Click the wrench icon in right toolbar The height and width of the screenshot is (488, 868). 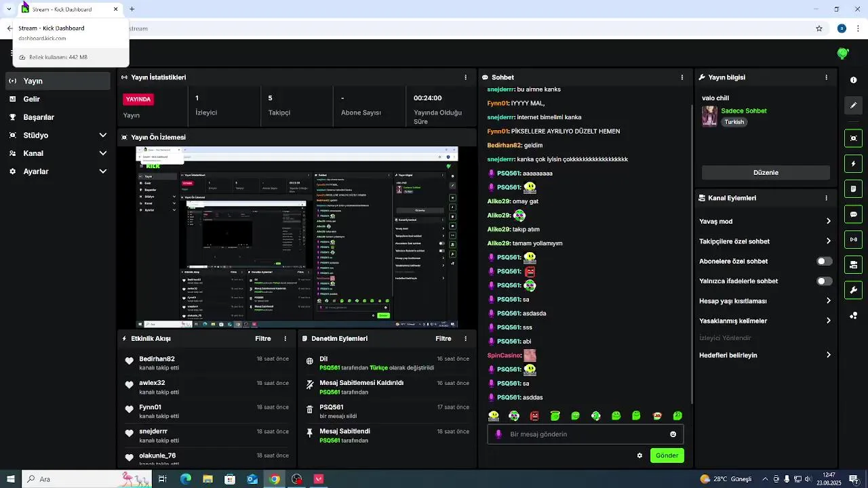click(x=853, y=290)
